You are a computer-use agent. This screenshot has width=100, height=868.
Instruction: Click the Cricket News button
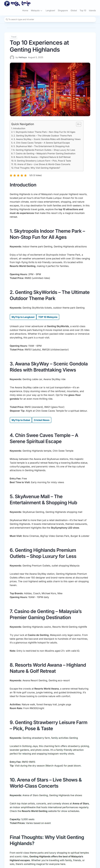[42, 420]
